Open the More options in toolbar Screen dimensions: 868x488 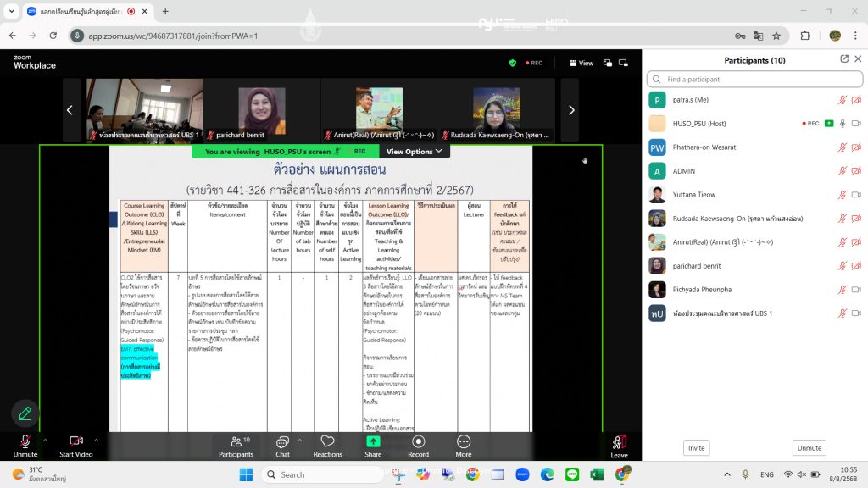pyautogui.click(x=464, y=446)
